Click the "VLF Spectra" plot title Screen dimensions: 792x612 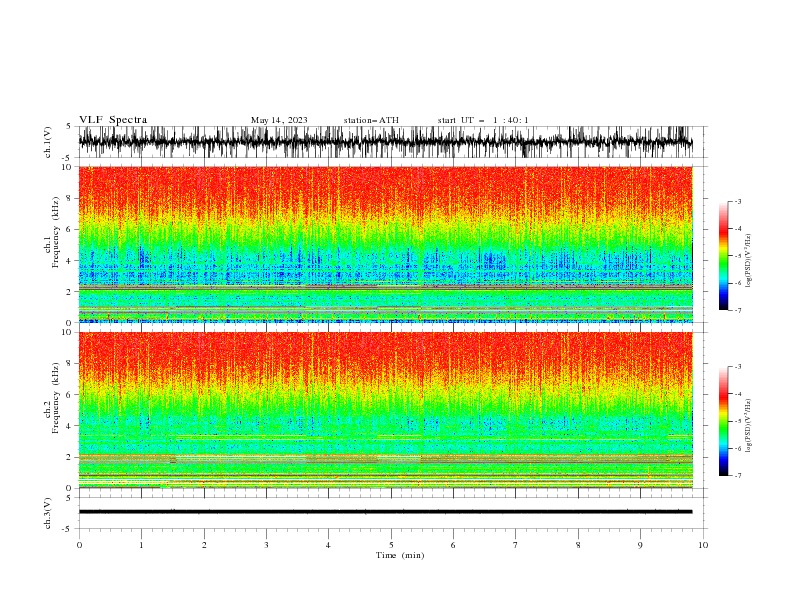coord(113,120)
